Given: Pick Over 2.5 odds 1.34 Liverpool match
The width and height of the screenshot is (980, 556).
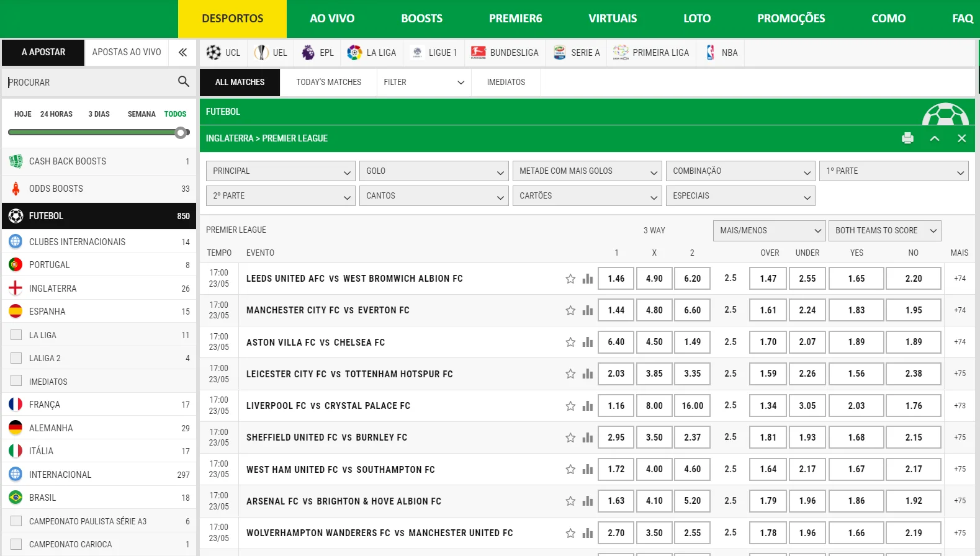Looking at the screenshot, I should coord(768,406).
